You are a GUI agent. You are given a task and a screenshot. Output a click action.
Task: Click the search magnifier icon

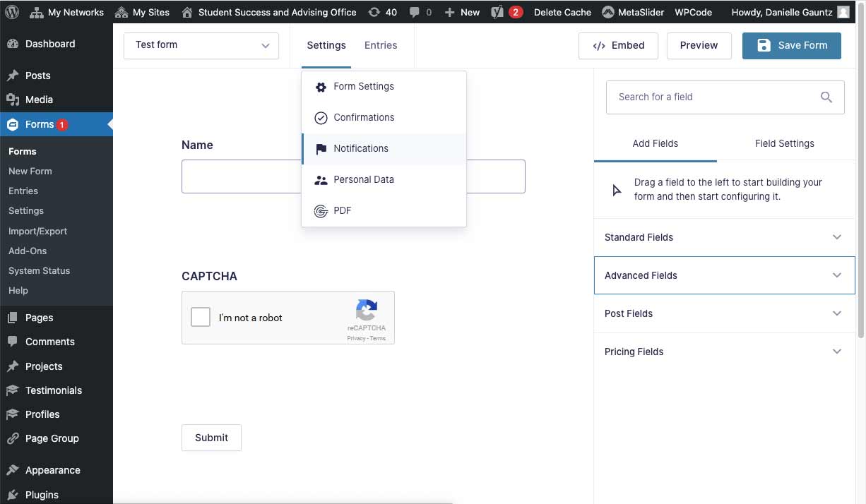point(826,97)
